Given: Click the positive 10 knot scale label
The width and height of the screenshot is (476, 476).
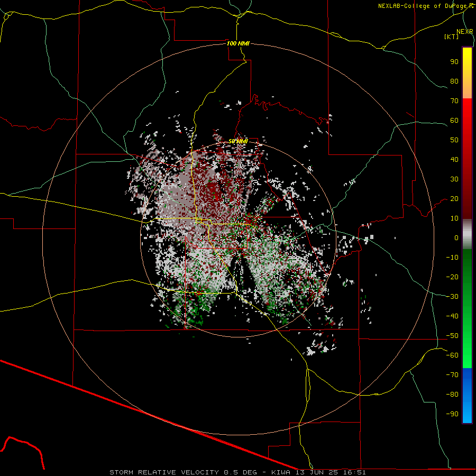Looking at the screenshot, I should [454, 218].
